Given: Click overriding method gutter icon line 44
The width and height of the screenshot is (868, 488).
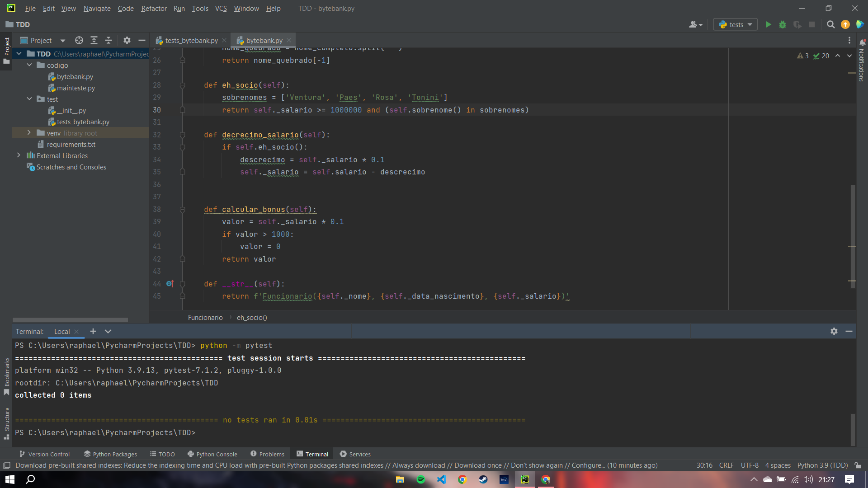Looking at the screenshot, I should 170,284.
